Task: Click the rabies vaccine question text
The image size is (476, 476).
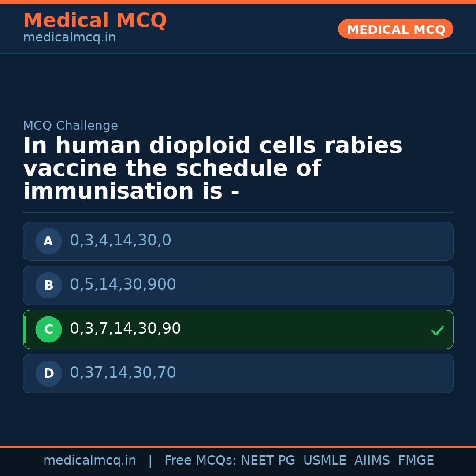Action: click(x=212, y=169)
